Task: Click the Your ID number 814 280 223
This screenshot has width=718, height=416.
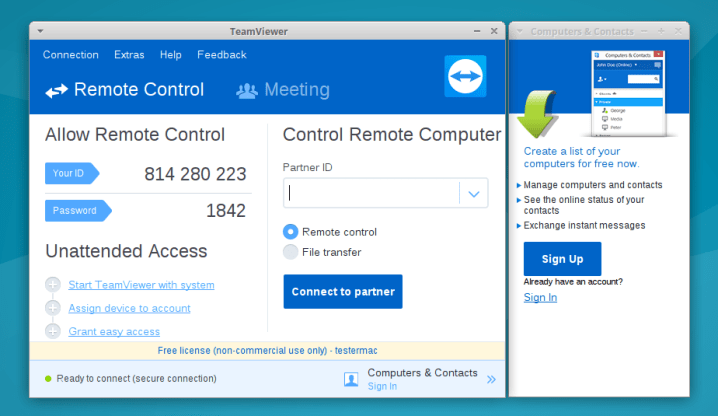Action: tap(195, 174)
